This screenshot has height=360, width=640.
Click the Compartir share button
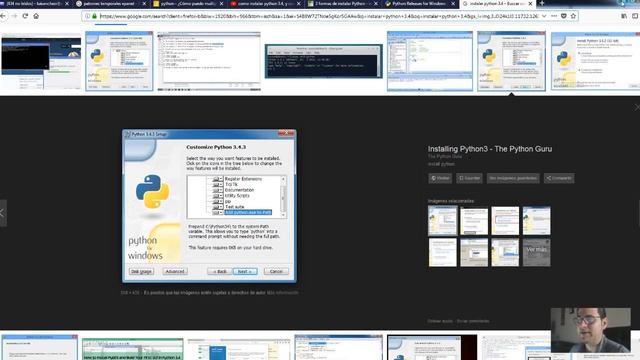559,178
